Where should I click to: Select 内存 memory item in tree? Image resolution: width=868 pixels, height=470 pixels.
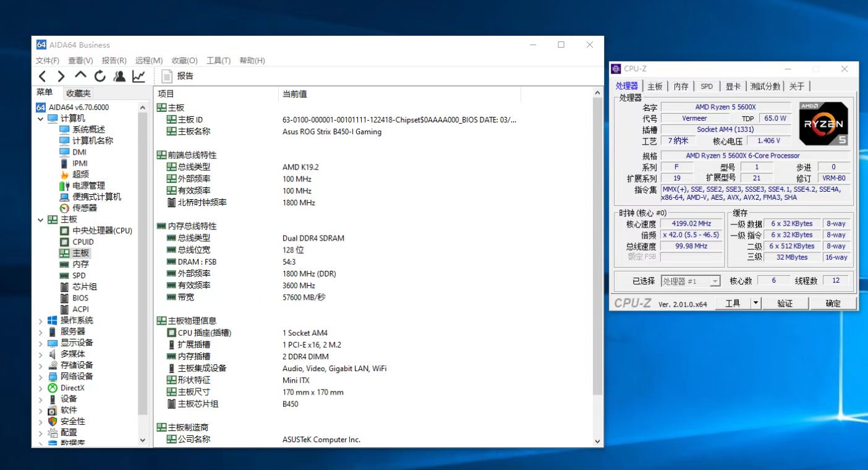coord(80,264)
